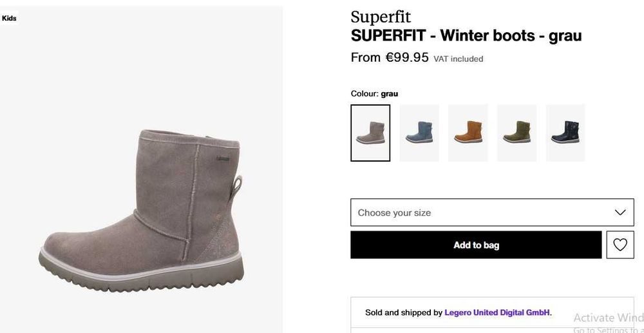Image resolution: width=644 pixels, height=333 pixels.
Task: Open the Choose your size dropdown
Action: pos(477,213)
